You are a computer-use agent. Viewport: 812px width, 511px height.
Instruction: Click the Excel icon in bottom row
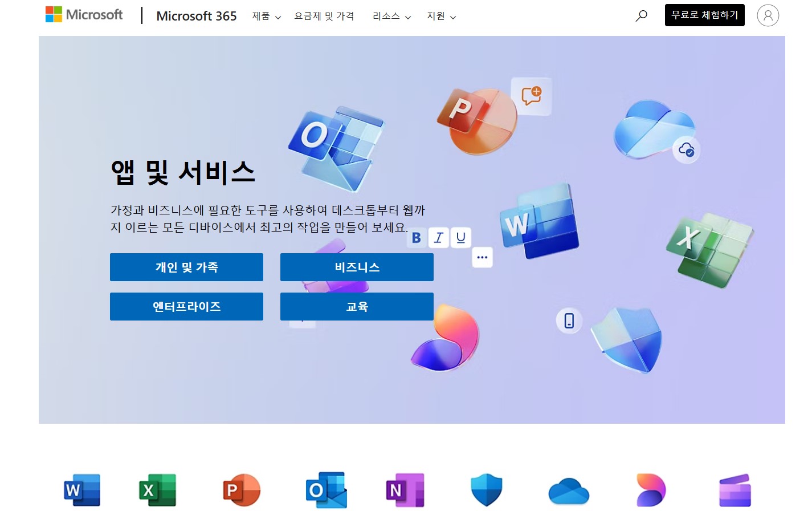158,490
